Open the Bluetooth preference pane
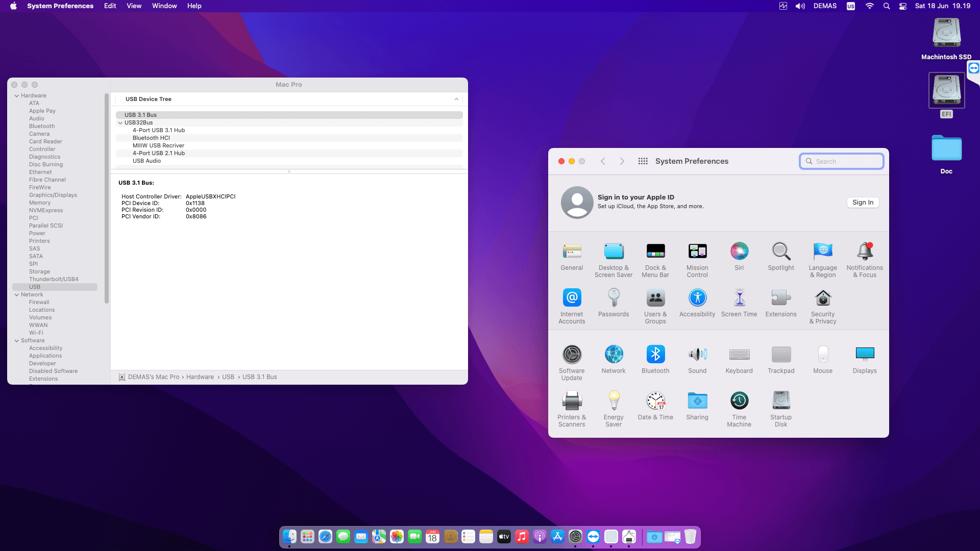980x551 pixels. point(655,359)
